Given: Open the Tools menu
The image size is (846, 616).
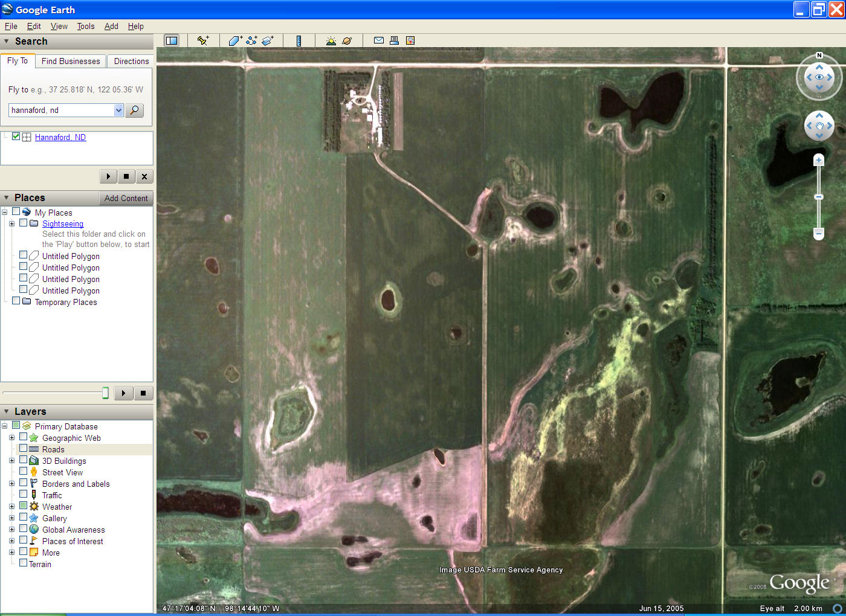Looking at the screenshot, I should (86, 26).
